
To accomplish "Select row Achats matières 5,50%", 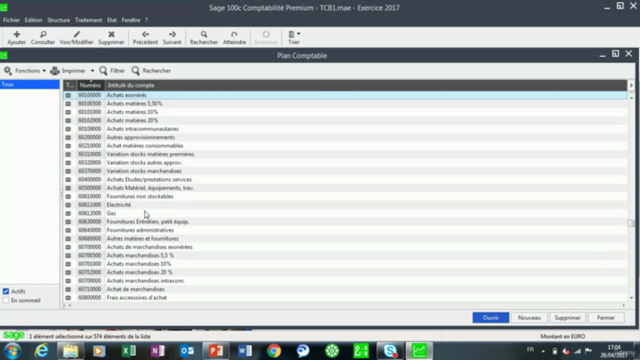I will point(345,104).
